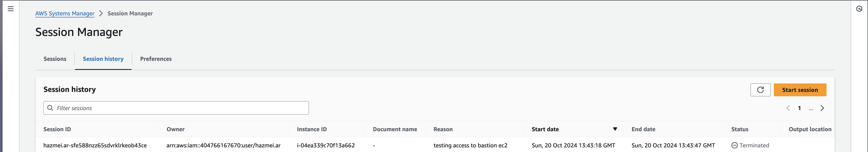Select page 1 in pagination
The height and width of the screenshot is (152, 868).
(x=800, y=108)
